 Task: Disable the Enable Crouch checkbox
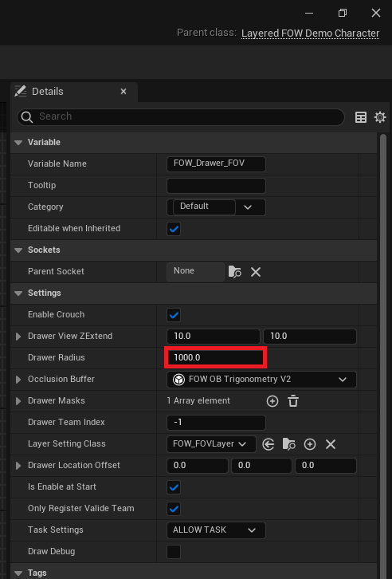point(174,315)
